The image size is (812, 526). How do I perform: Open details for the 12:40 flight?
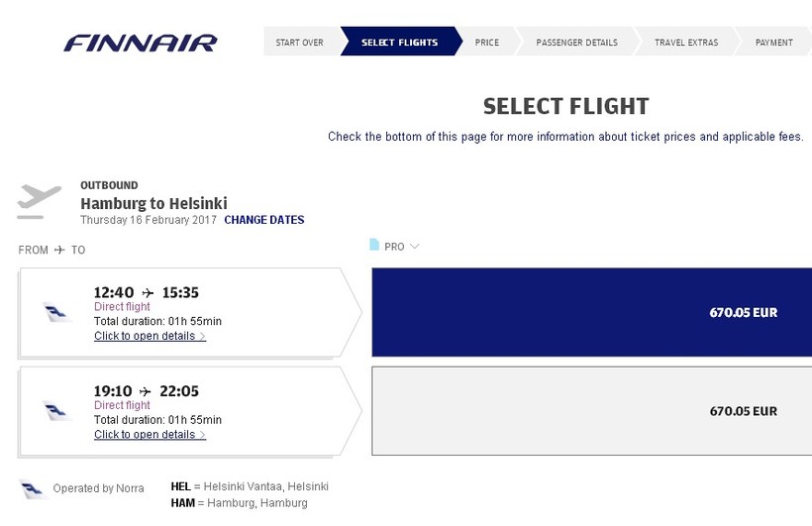pyautogui.click(x=150, y=336)
